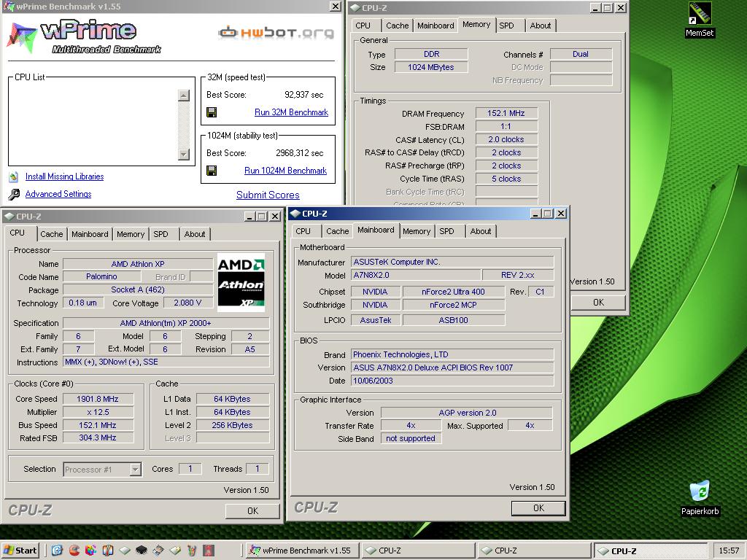
Task: Select Memory tab in the mainboard CPU-Z window
Action: (417, 231)
